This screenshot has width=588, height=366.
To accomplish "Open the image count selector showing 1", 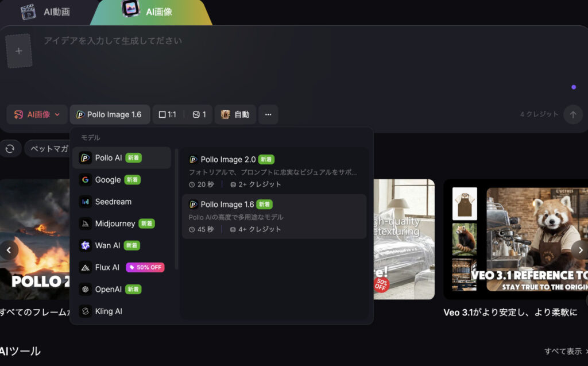I will pyautogui.click(x=199, y=114).
